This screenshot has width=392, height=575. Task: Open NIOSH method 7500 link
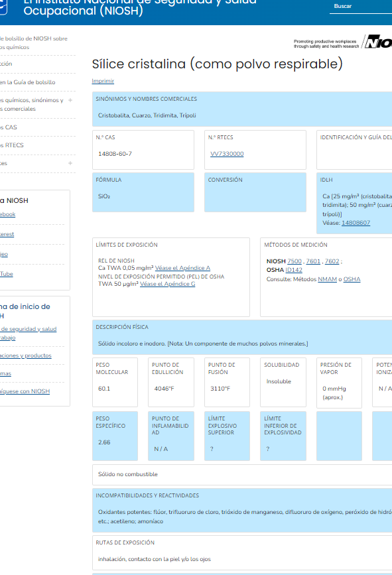(x=294, y=261)
